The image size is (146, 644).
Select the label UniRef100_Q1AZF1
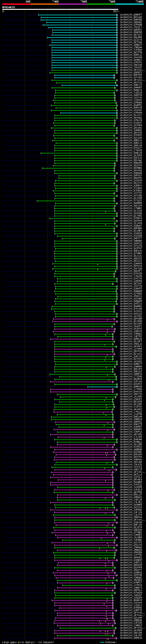point(131,326)
